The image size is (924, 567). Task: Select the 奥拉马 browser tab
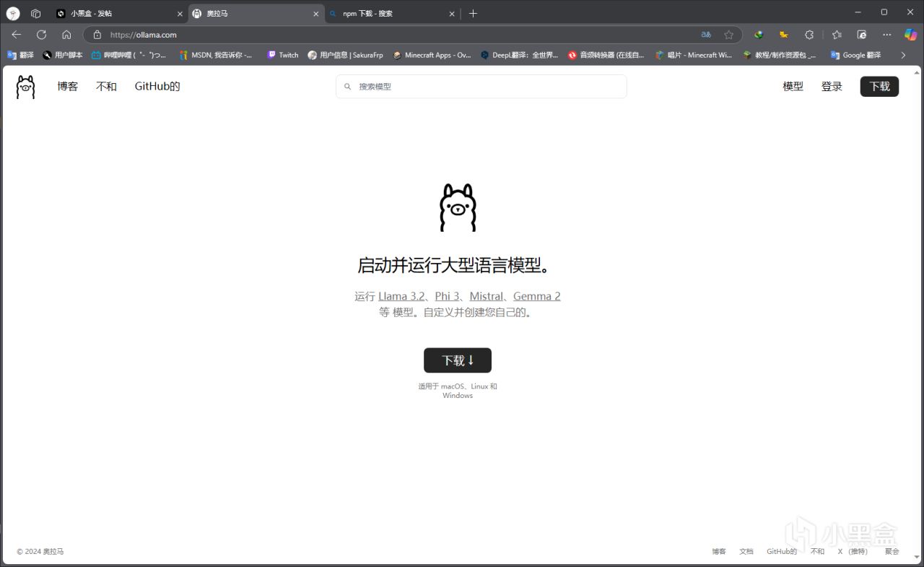click(x=256, y=14)
